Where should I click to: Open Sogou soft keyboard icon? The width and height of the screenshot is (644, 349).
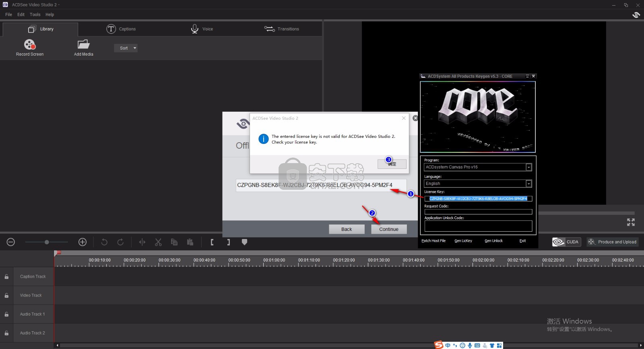pos(477,345)
